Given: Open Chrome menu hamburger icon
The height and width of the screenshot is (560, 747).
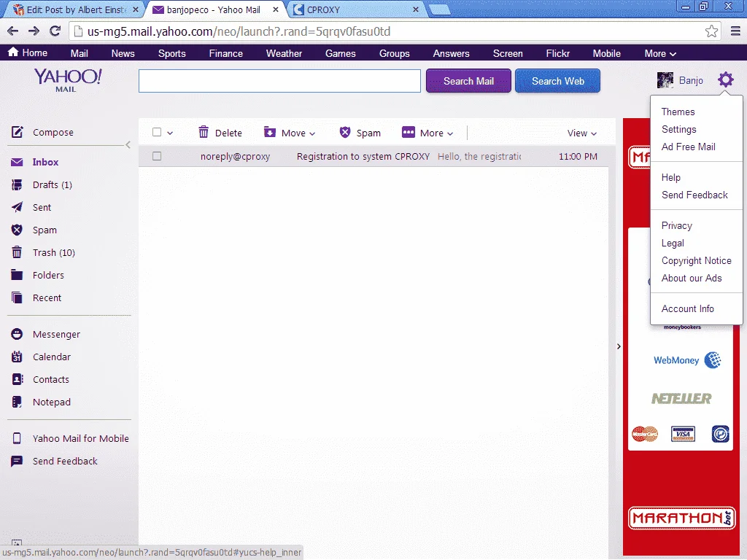Looking at the screenshot, I should click(735, 31).
